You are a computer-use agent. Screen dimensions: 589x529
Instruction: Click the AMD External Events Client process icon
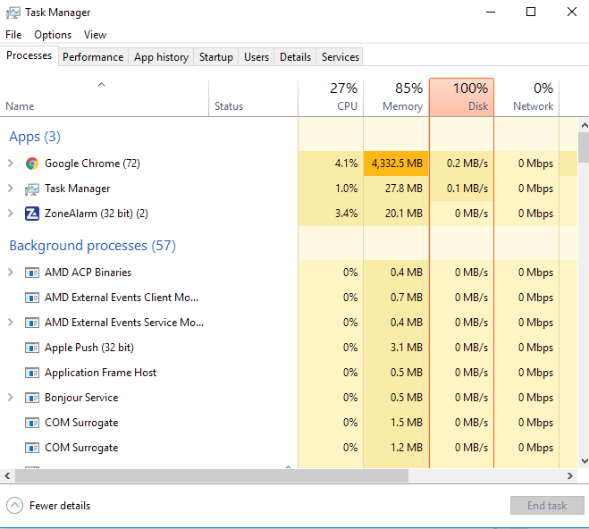(32, 298)
